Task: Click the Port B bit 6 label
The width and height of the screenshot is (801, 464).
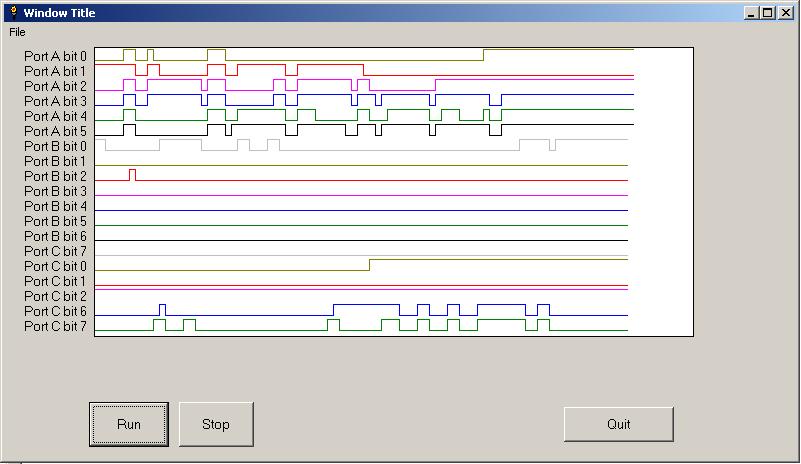Action: (x=55, y=237)
